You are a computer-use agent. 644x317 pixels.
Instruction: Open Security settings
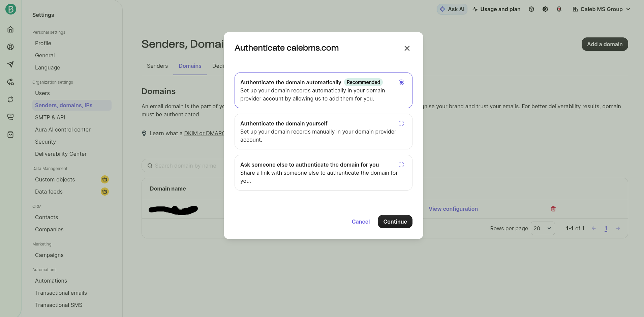coord(45,142)
